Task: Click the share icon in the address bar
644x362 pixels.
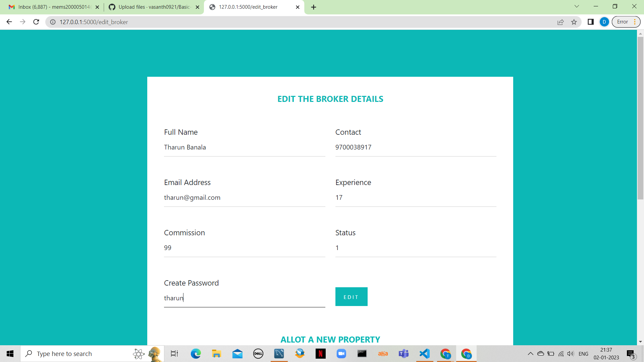Action: pyautogui.click(x=561, y=22)
